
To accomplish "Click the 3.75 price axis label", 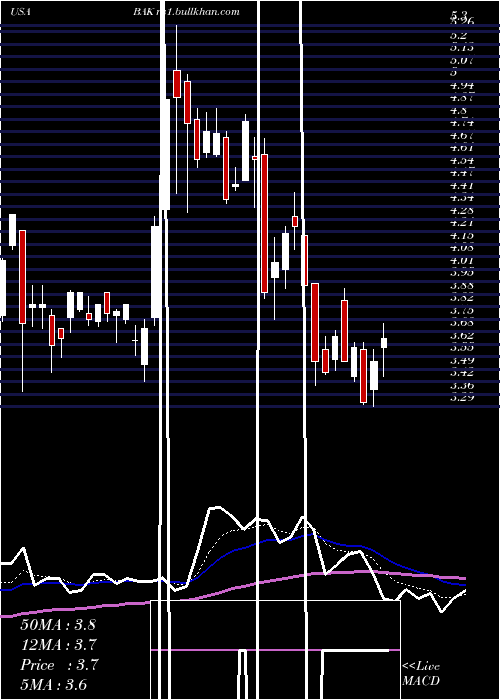I will [462, 310].
